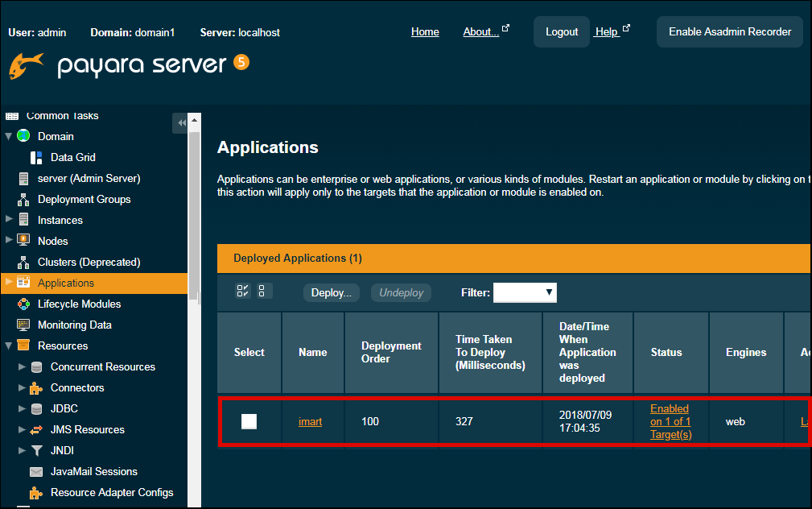Tick the checkbox for imart application
The width and height of the screenshot is (812, 509).
point(249,421)
